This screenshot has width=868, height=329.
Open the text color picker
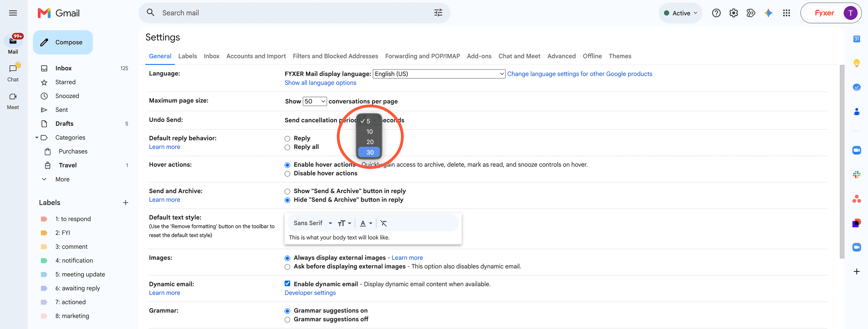(x=366, y=223)
